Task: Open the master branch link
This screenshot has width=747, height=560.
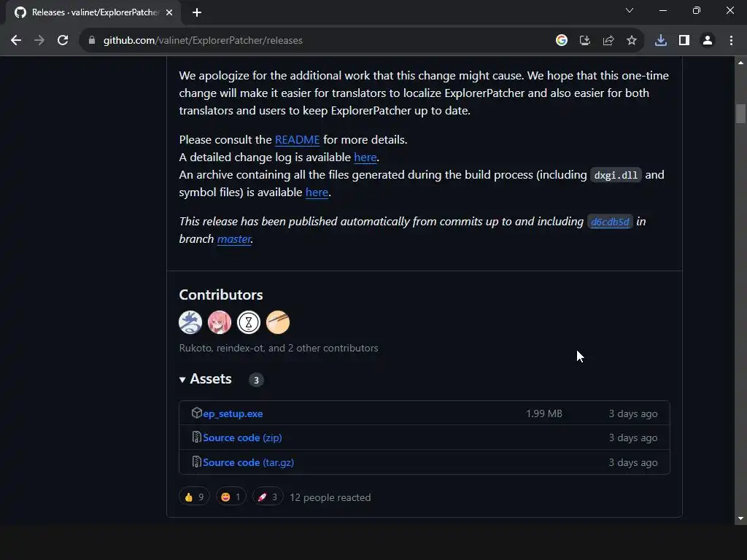Action: 234,239
